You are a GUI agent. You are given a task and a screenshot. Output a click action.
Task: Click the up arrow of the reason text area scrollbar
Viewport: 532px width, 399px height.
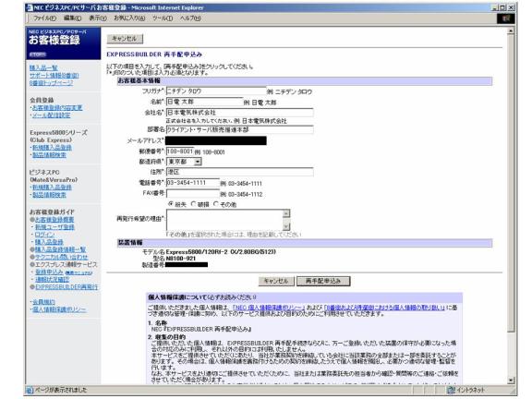286,213
